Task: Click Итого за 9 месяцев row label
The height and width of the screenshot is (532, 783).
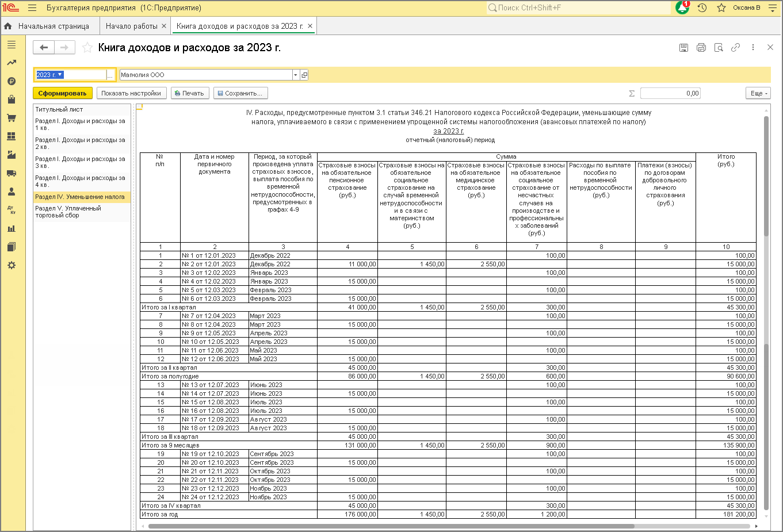Action: pyautogui.click(x=228, y=445)
